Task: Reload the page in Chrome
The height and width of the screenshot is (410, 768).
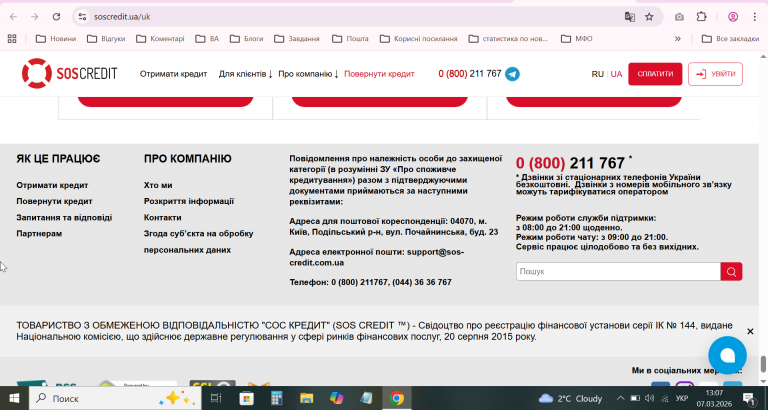Action: click(x=56, y=17)
